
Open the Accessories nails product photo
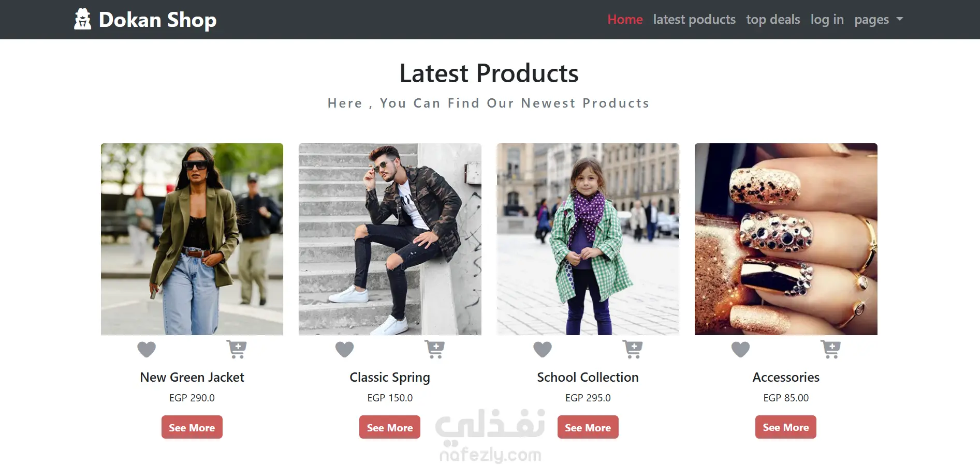tap(786, 239)
